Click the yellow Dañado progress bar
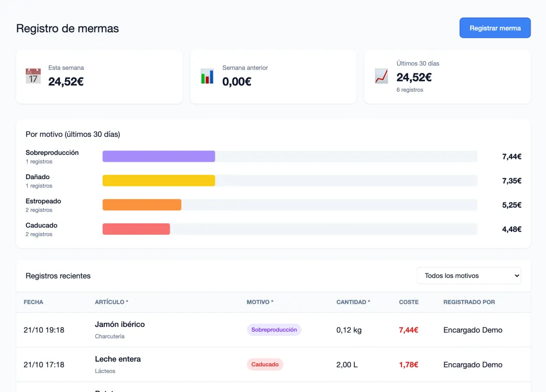Viewport: 546px width, 392px height. point(159,181)
